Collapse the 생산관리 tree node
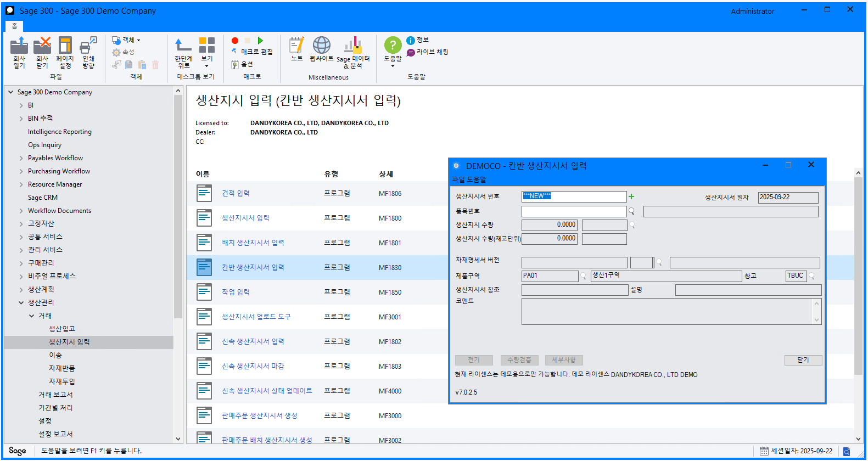This screenshot has height=461, width=868. (21, 302)
